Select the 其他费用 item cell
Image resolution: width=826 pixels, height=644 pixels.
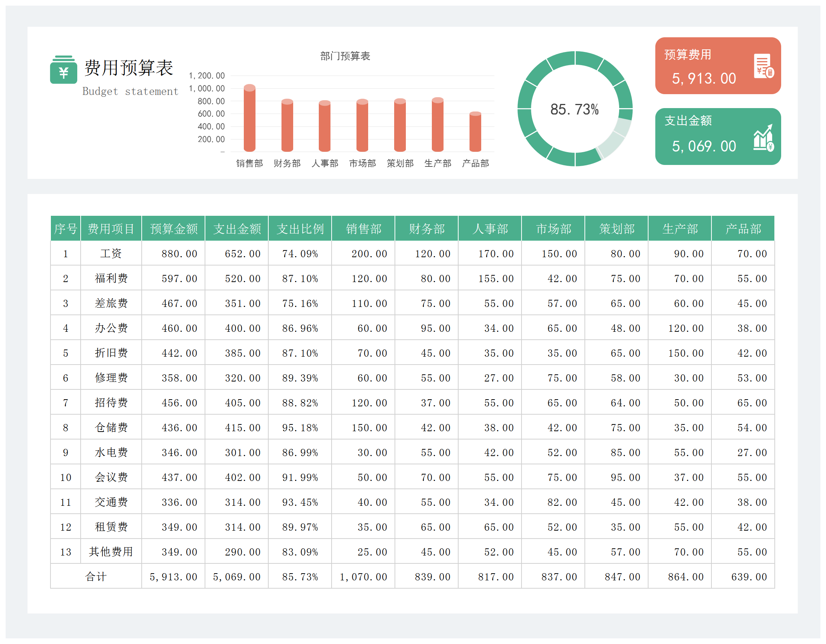click(x=111, y=552)
